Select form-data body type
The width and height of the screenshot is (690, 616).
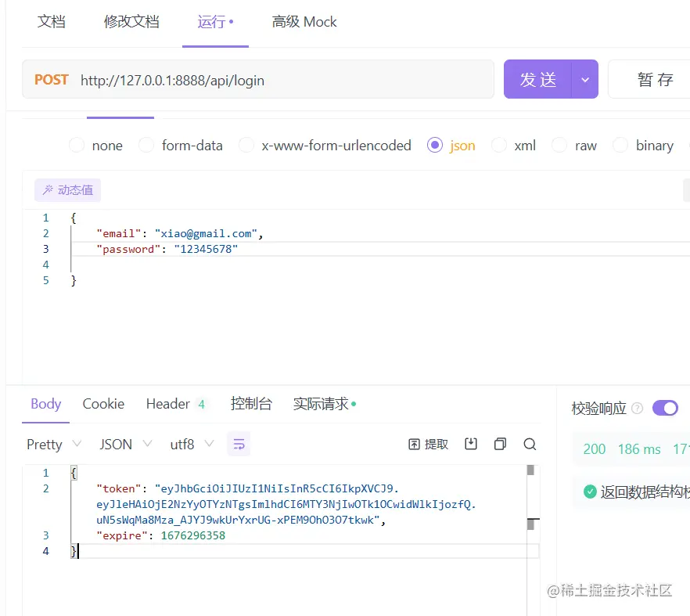coord(181,145)
